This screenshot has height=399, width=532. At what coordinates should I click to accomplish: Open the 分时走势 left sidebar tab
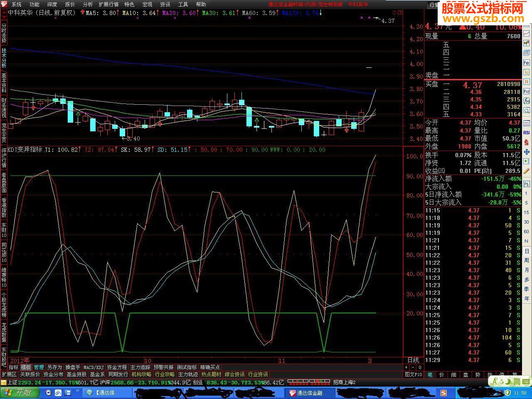[x=4, y=32]
